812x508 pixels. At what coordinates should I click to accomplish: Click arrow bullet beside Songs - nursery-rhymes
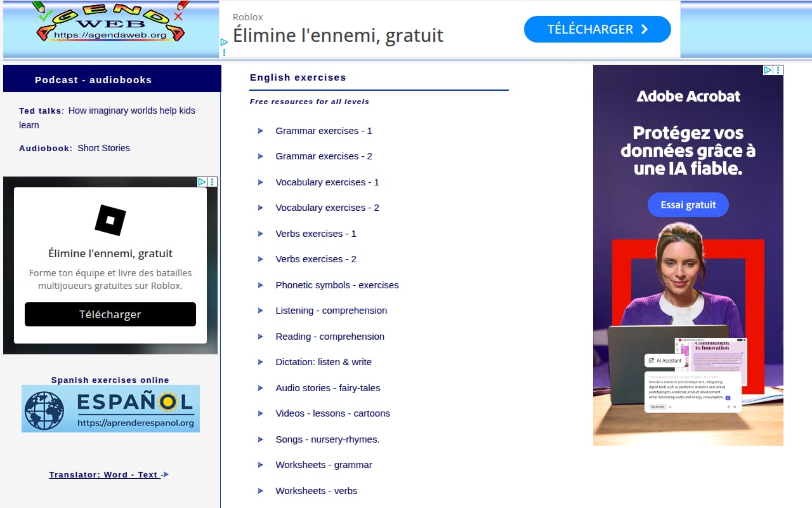tap(261, 439)
